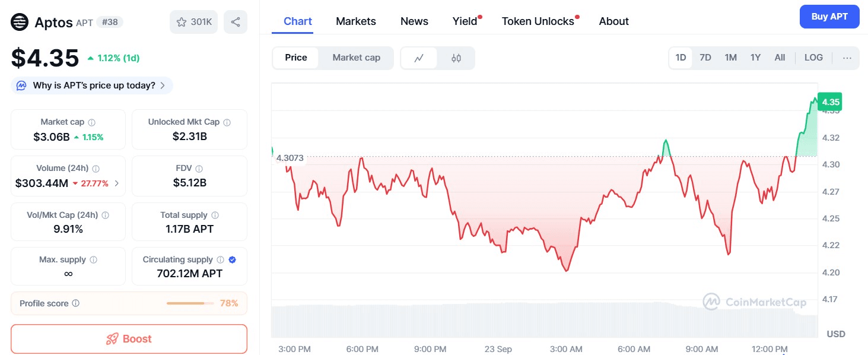The height and width of the screenshot is (355, 868).
Task: Click the Profile score progress bar
Action: 190,303
